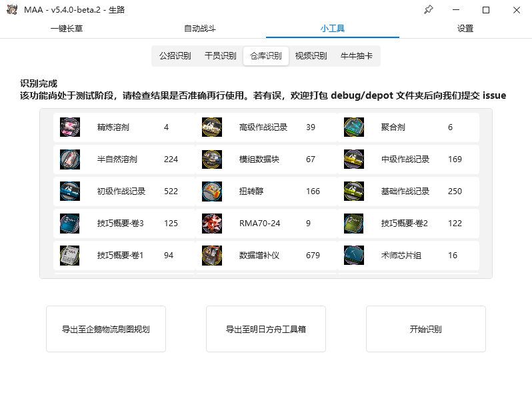Click the MAA app icon in title bar
532x399 pixels.
tap(12, 10)
